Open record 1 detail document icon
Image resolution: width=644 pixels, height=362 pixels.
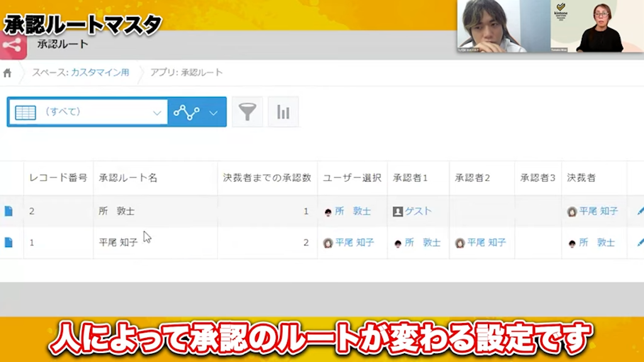tap(9, 243)
